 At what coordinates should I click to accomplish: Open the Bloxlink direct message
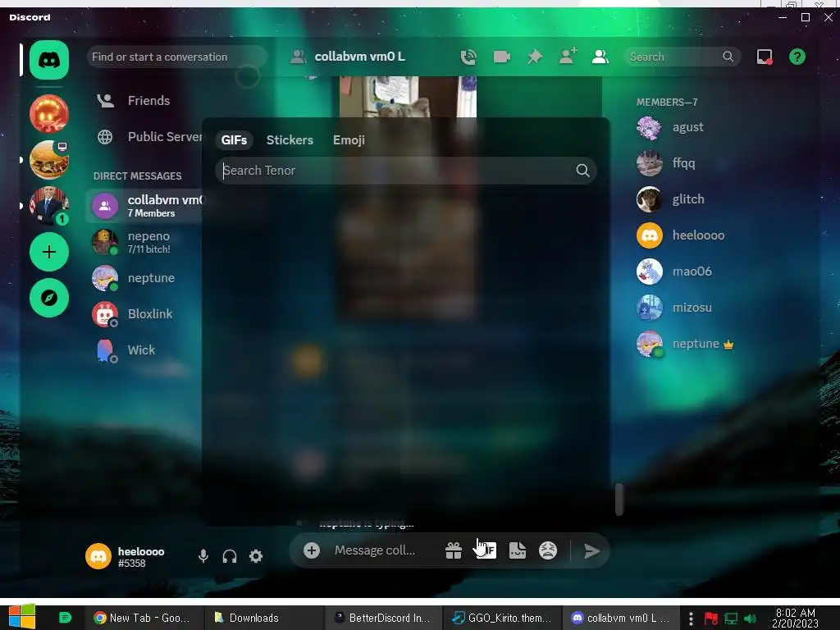[x=144, y=314]
